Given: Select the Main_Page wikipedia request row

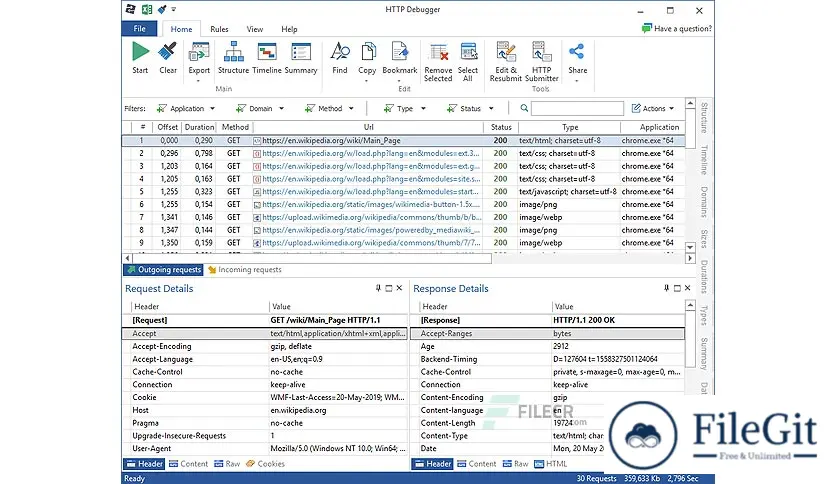Looking at the screenshot, I should pyautogui.click(x=403, y=141).
